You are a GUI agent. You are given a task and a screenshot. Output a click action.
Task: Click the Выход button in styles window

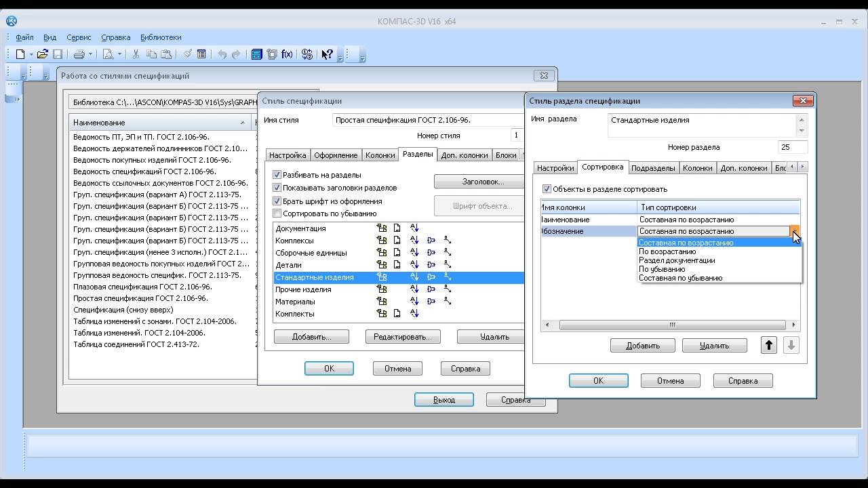[444, 400]
